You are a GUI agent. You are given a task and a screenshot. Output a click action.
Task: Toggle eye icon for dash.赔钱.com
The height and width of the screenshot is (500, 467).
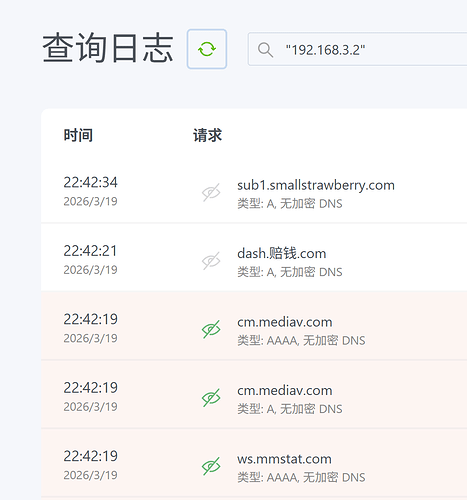coord(211,261)
